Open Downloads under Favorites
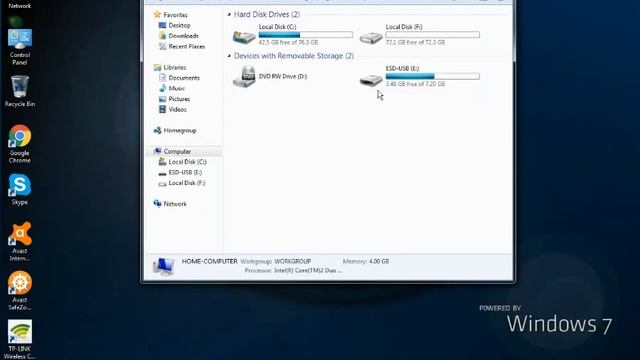This screenshot has height=360, width=640. 183,36
